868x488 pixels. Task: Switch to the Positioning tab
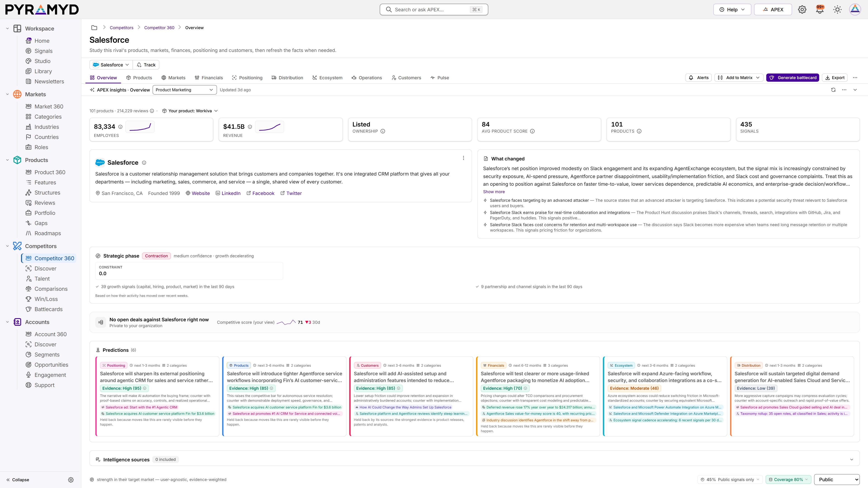247,78
